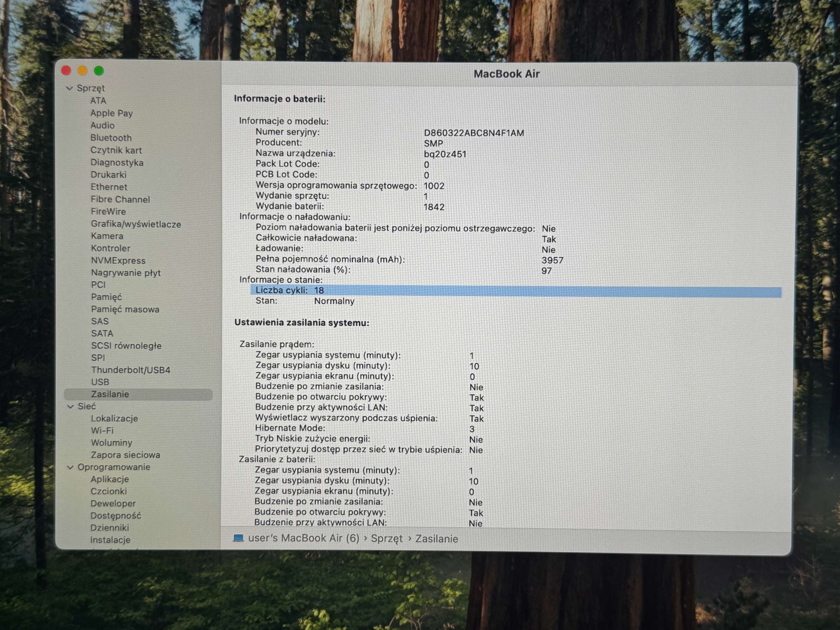This screenshot has height=630, width=840.
Task: Open Pamięć masowa in the sidebar
Action: 125,309
